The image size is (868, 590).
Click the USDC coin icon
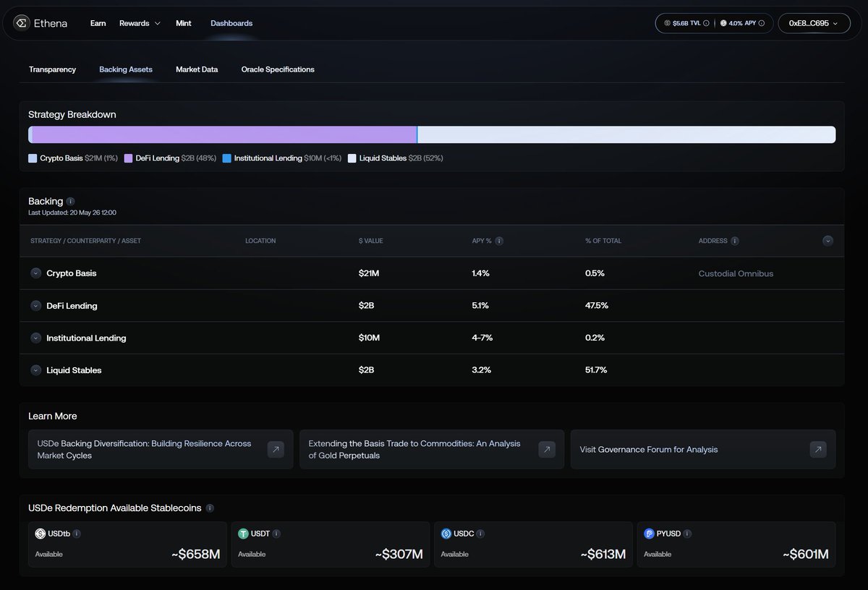pos(446,534)
